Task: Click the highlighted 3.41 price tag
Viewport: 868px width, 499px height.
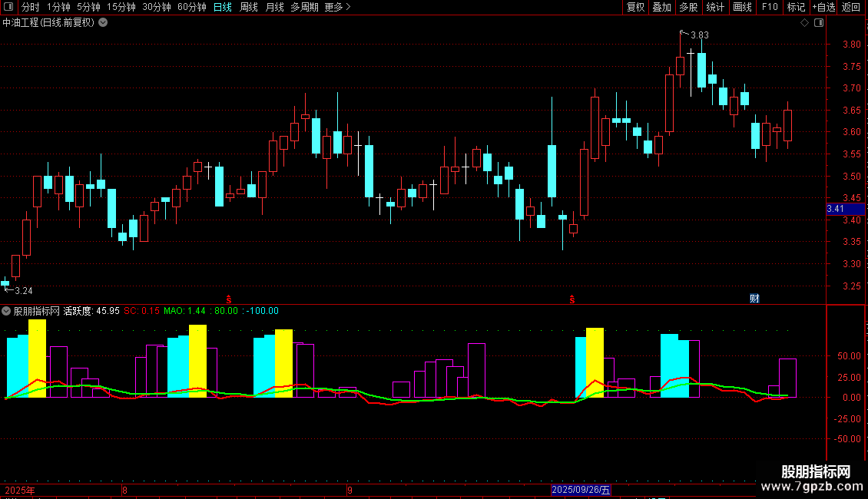Action: (x=845, y=209)
